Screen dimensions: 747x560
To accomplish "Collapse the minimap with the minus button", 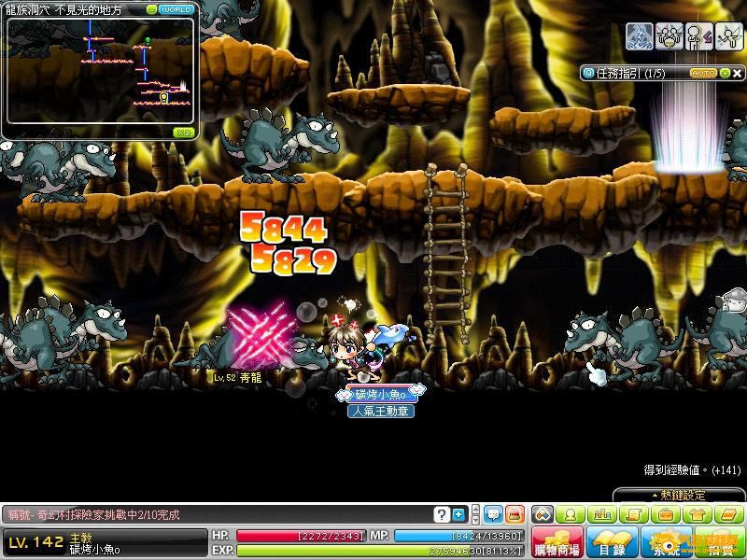I will (151, 9).
